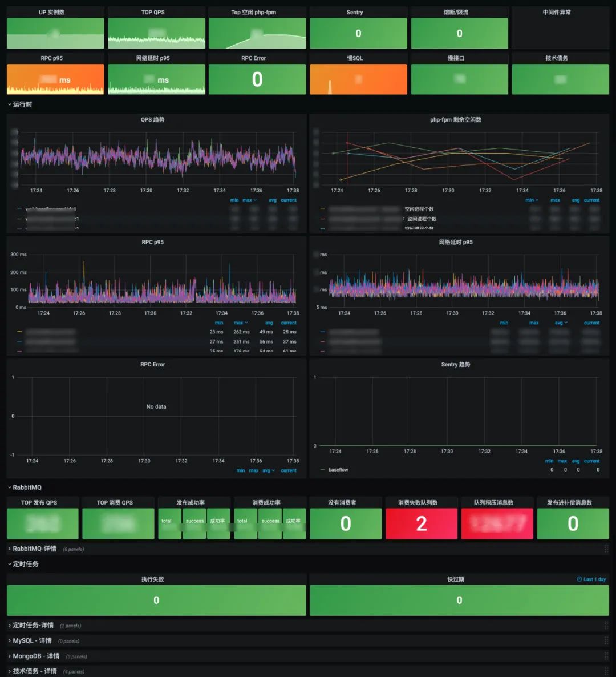This screenshot has width=616, height=677.
Task: Sort RPC Error graph legend by avg
Action: coord(268,470)
